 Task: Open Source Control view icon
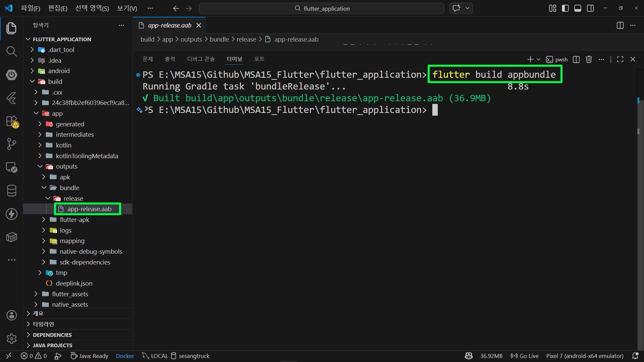coord(11,144)
